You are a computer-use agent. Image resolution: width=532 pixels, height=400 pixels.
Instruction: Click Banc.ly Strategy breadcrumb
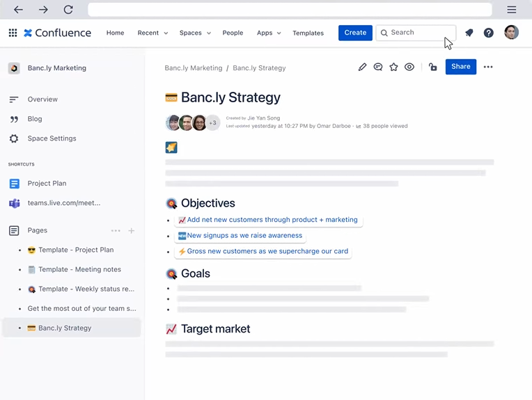tap(259, 67)
